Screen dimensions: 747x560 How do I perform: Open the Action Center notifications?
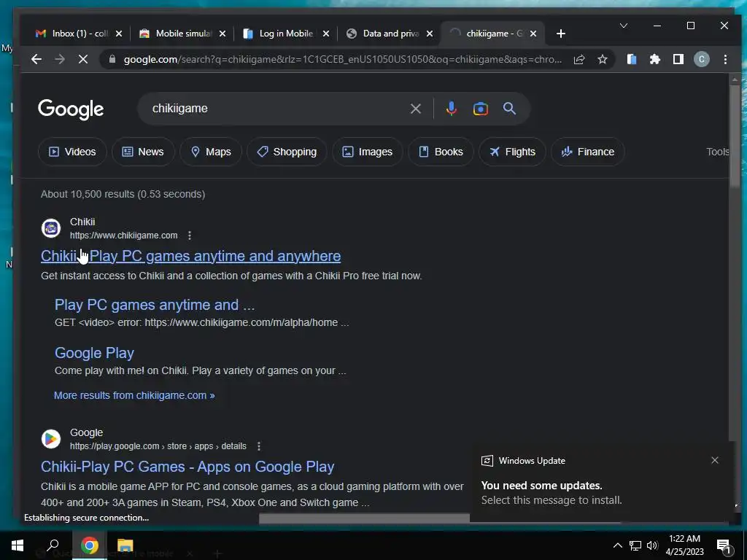(x=724, y=546)
